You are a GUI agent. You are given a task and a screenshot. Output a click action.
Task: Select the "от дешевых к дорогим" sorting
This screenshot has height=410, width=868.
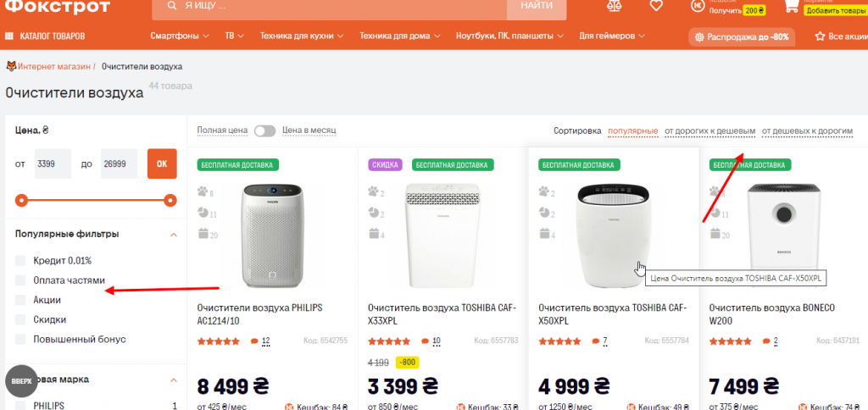click(x=807, y=131)
